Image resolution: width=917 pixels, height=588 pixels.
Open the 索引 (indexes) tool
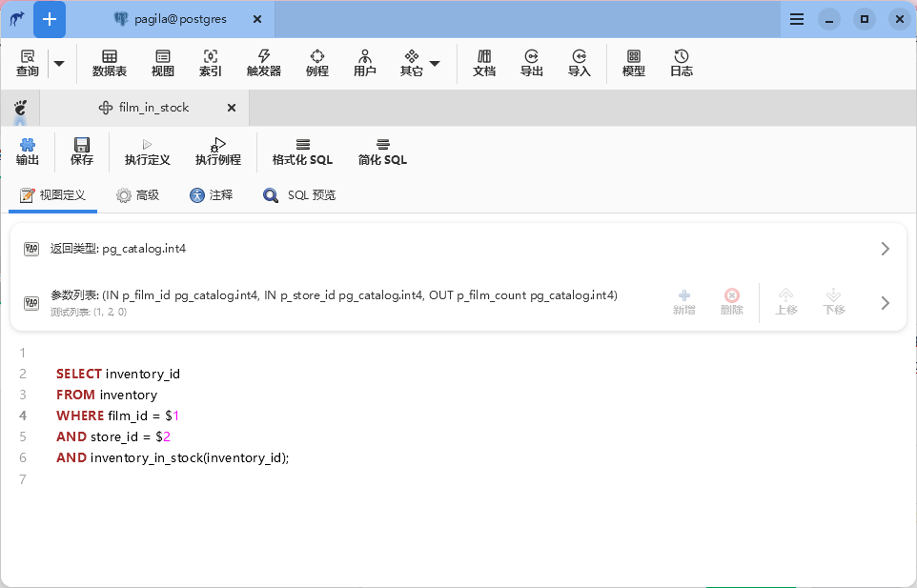coord(211,63)
